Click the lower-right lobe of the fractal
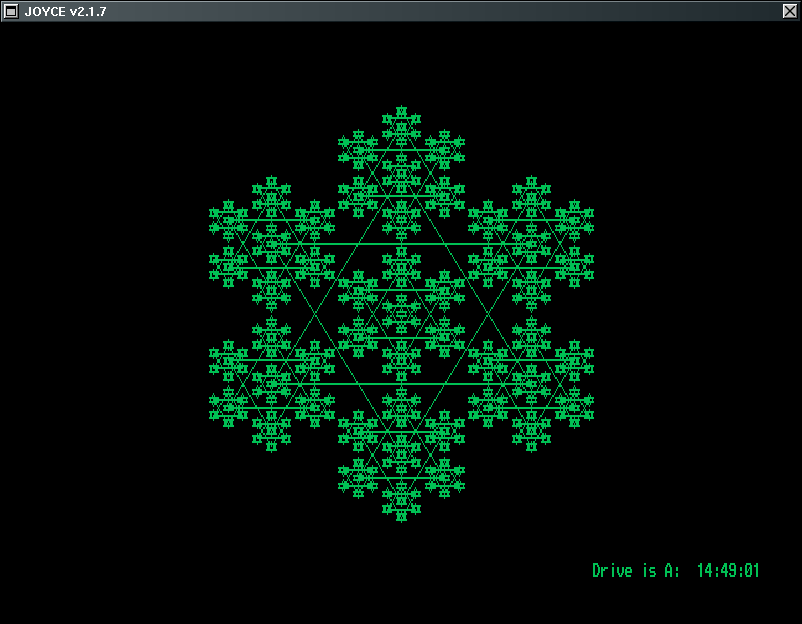 pos(531,384)
